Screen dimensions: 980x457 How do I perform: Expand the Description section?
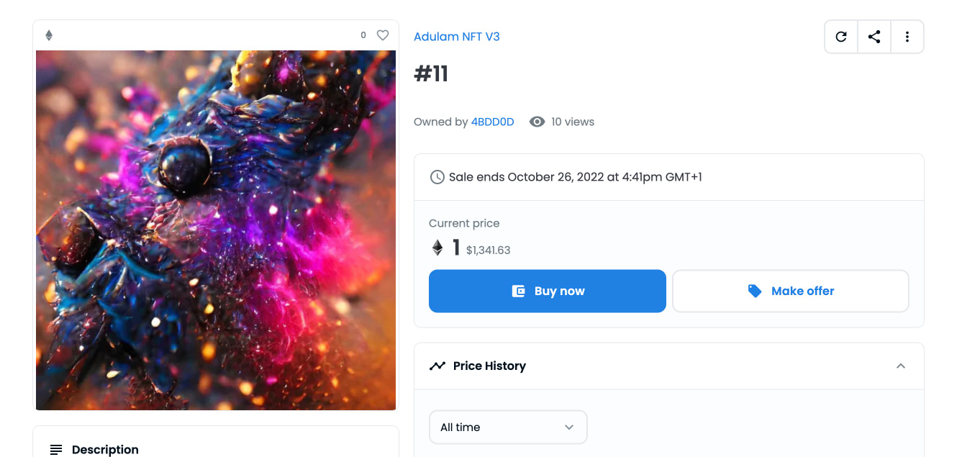(x=104, y=449)
